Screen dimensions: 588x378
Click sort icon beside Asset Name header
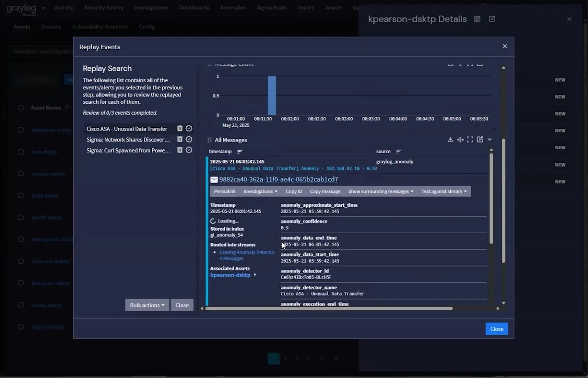[x=67, y=108]
